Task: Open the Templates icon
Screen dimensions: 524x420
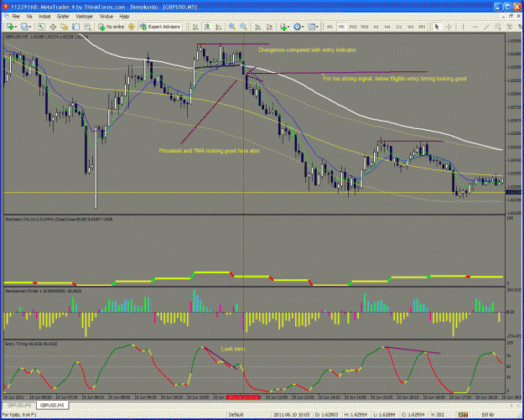Action: 311,27
